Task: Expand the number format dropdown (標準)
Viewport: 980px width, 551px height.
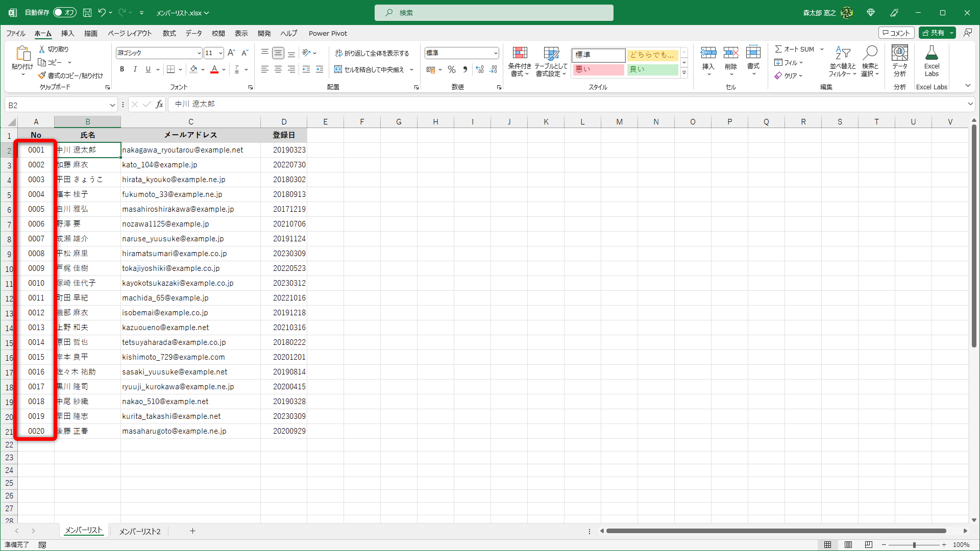Action: pyautogui.click(x=495, y=53)
